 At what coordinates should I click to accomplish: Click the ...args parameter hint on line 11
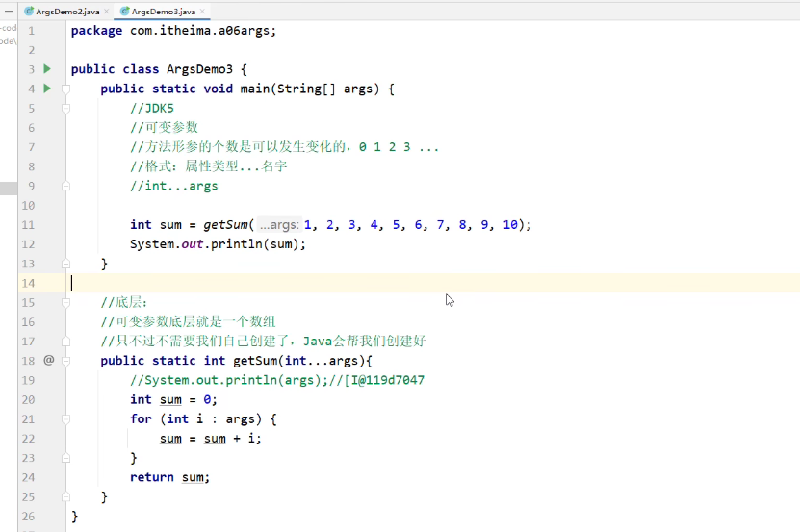pyautogui.click(x=278, y=225)
